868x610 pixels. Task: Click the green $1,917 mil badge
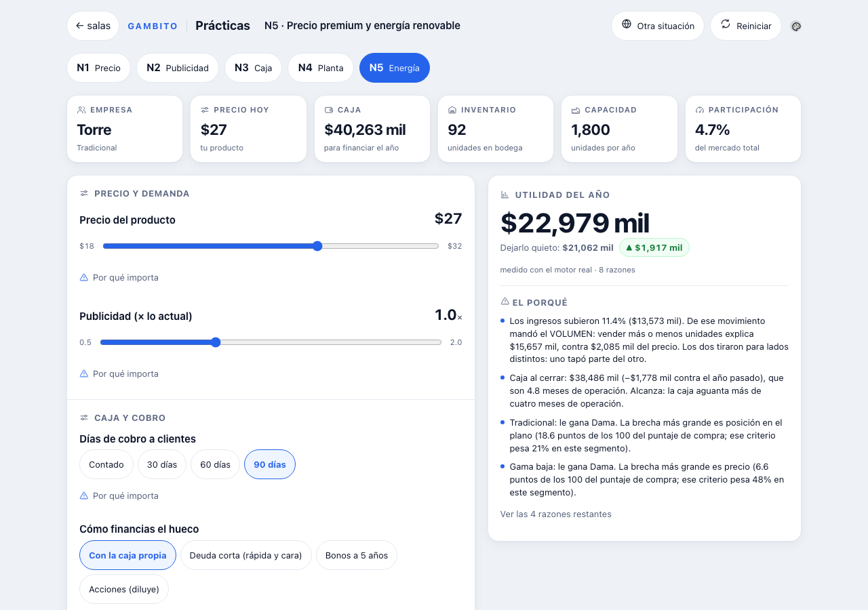[654, 247]
